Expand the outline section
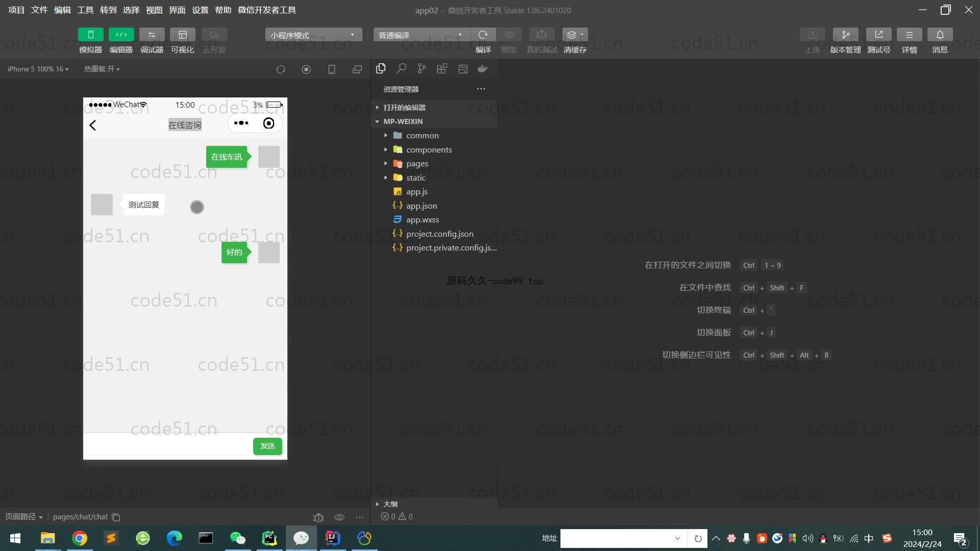The width and height of the screenshot is (980, 551). (434, 504)
